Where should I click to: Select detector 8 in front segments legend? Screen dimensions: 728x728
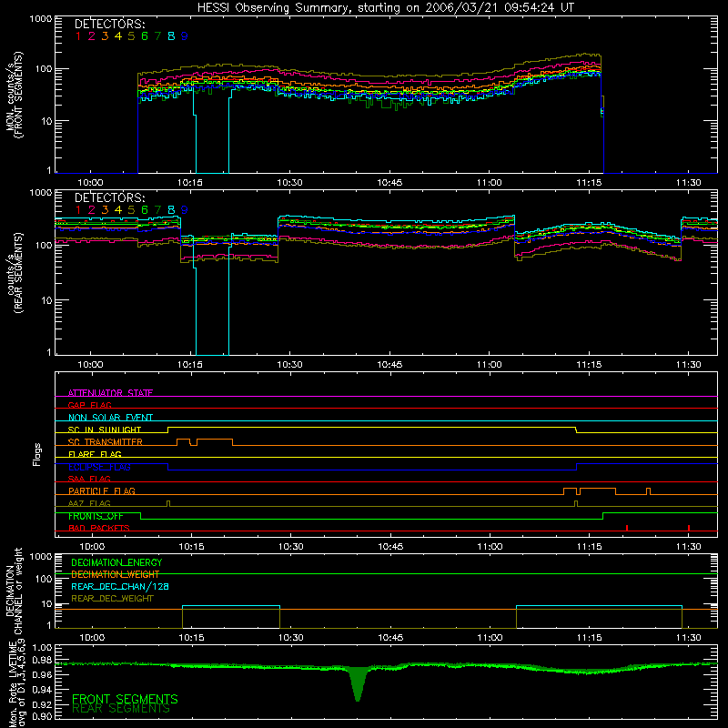pos(171,36)
